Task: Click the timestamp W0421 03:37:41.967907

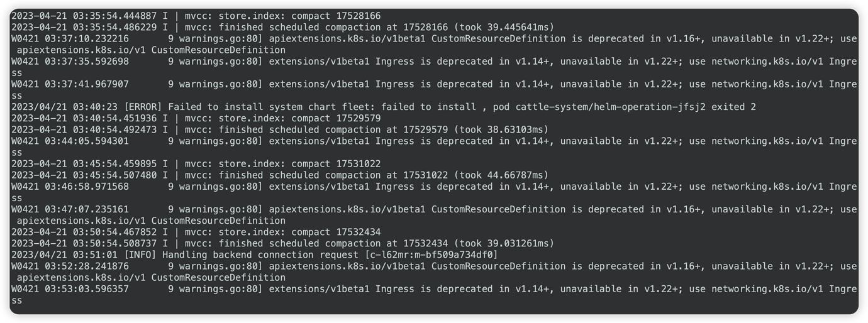Action: click(70, 84)
